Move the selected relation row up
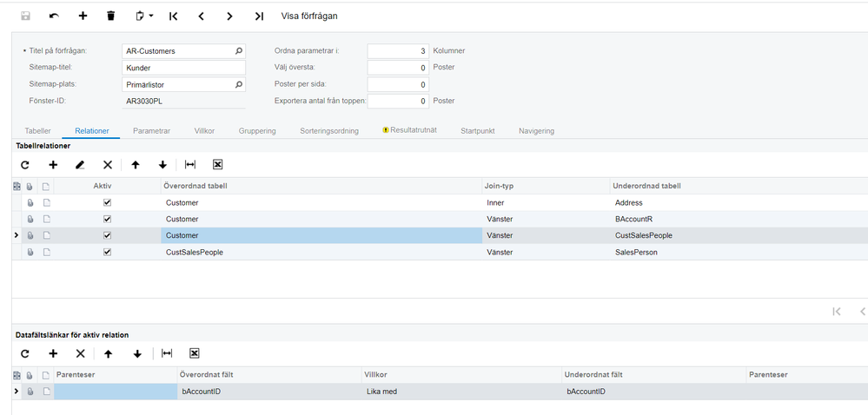This screenshot has width=868, height=415. point(136,164)
